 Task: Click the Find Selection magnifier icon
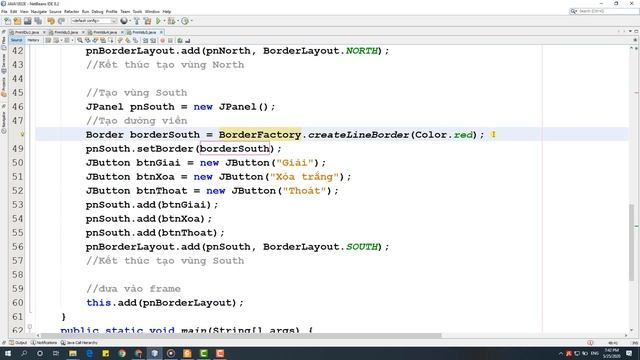pyautogui.click(x=80, y=40)
